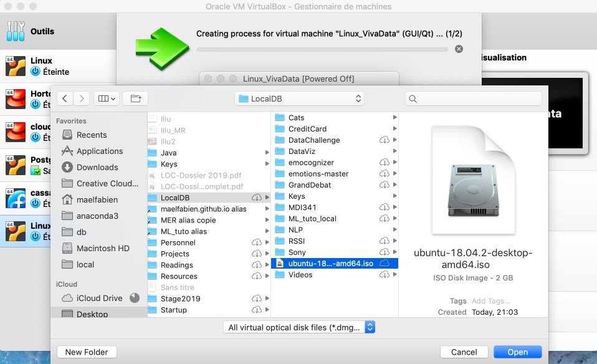597x364 pixels.
Task: Select the ML_tuto_local folder
Action: [335, 219]
